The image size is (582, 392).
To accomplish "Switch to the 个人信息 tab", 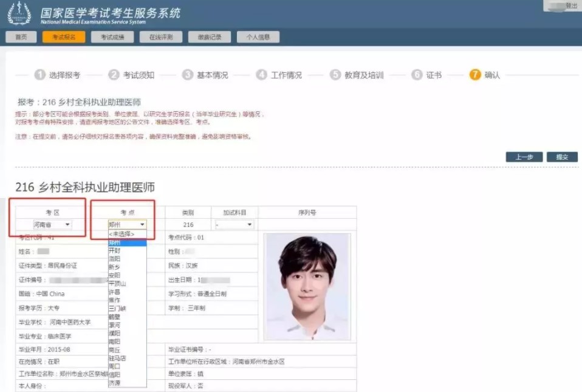I will point(258,37).
